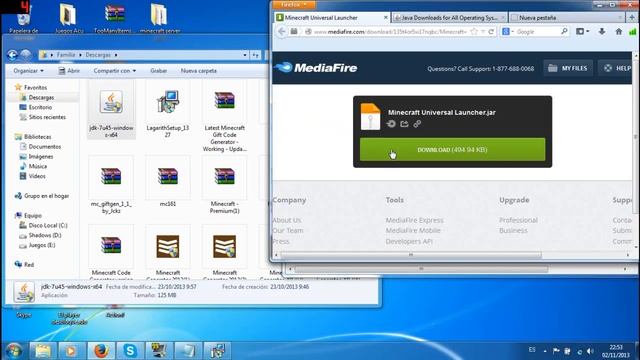Go to the Firefox home page icon
Screen dimensions: 640x360
click(619, 31)
